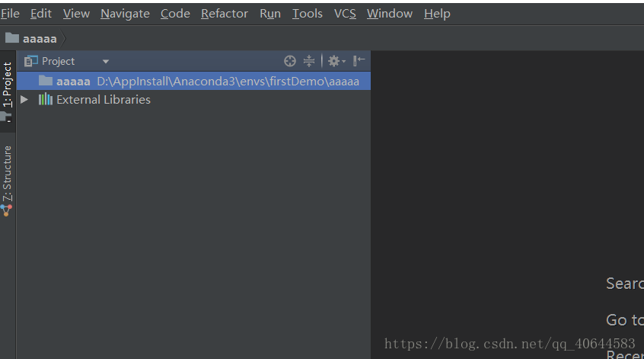Hide the Project tool window
The image size is (644, 359).
(x=359, y=61)
